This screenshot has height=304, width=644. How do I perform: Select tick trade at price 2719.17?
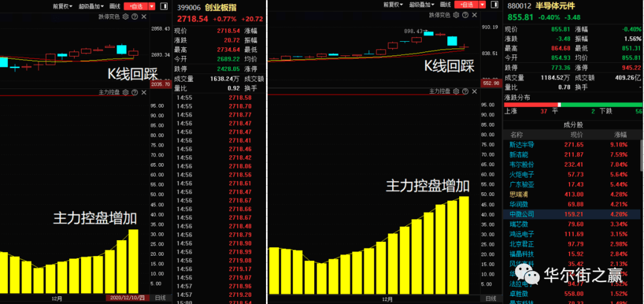pos(240,269)
